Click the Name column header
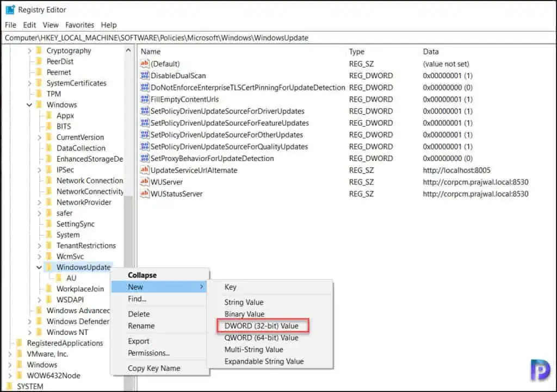This screenshot has height=392, width=557. click(x=151, y=52)
